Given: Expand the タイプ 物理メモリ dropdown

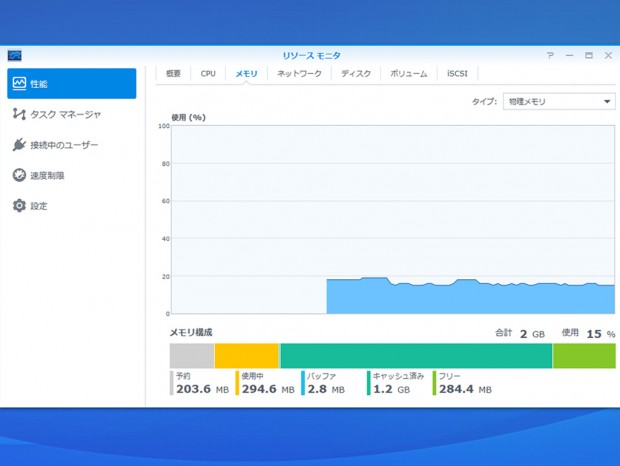Looking at the screenshot, I should (559, 102).
